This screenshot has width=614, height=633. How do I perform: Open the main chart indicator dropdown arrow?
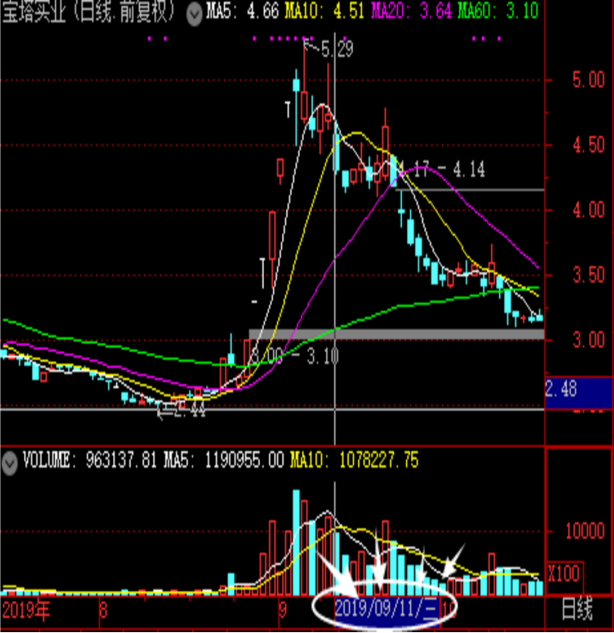[194, 14]
